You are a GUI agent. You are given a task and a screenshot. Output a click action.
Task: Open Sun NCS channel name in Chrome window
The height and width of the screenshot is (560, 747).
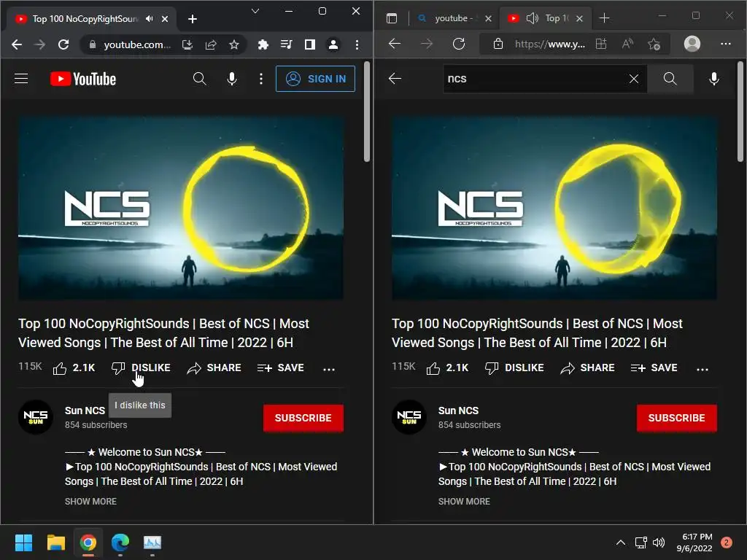point(85,411)
